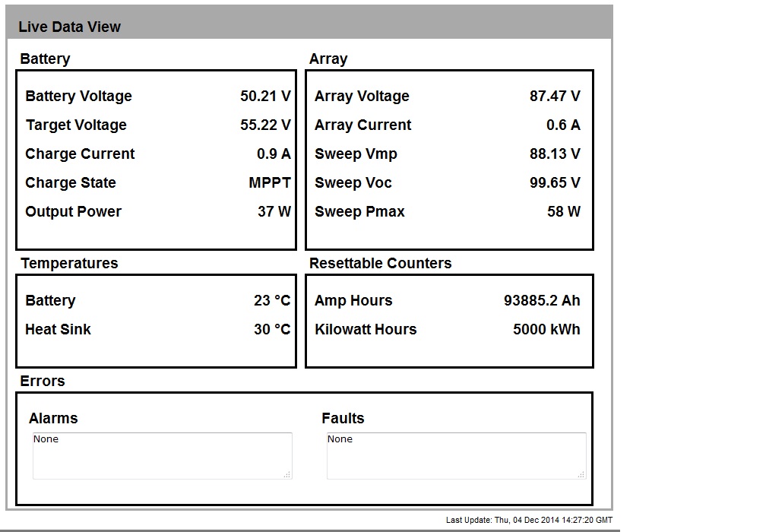Select the Kilowatt Hours 5000 kWh value
This screenshot has height=532, width=766.
point(546,329)
